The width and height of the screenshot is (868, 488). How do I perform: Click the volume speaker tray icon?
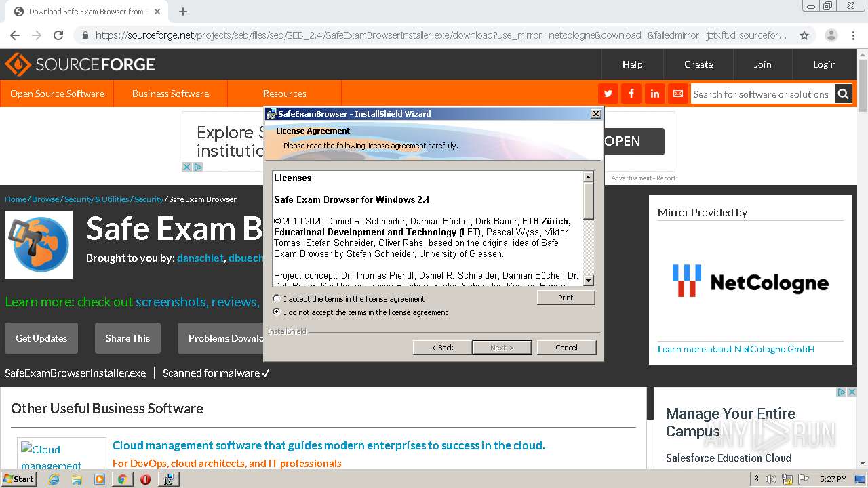tap(771, 479)
